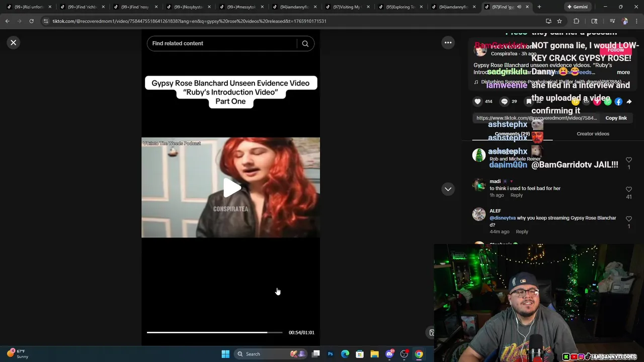This screenshot has width=644, height=362.
Task: Share the video to Facebook
Action: 618,102
